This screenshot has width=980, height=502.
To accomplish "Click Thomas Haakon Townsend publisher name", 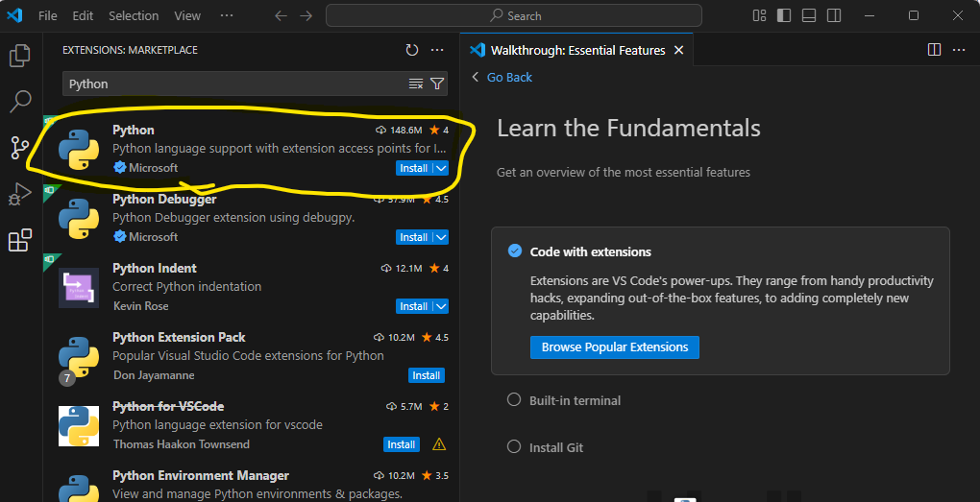I will click(x=182, y=444).
